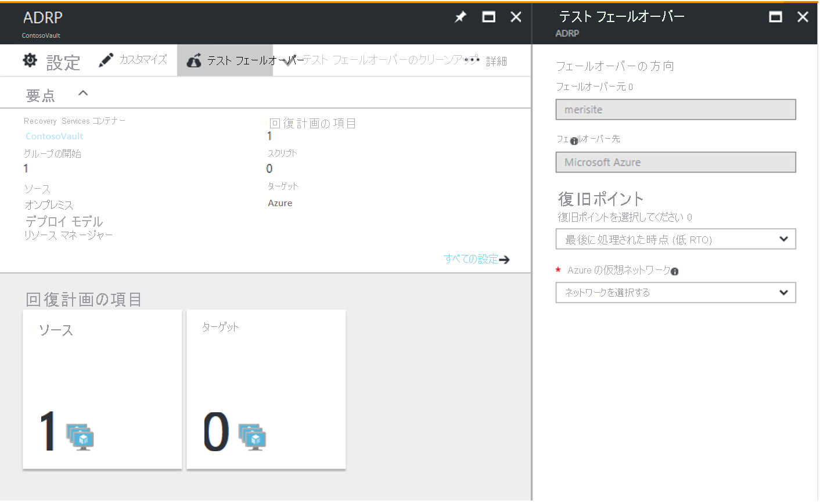Open ContosoVault container link

click(x=54, y=136)
